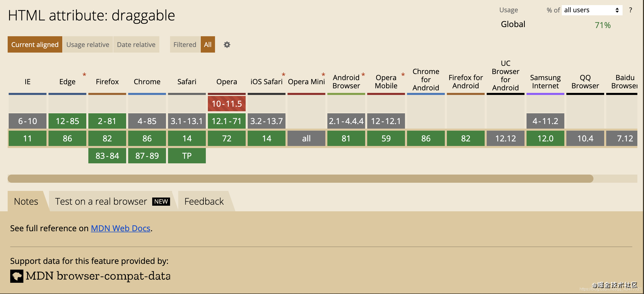Switch to Date relative view
Viewport: 644px width, 294px height.
coord(136,45)
